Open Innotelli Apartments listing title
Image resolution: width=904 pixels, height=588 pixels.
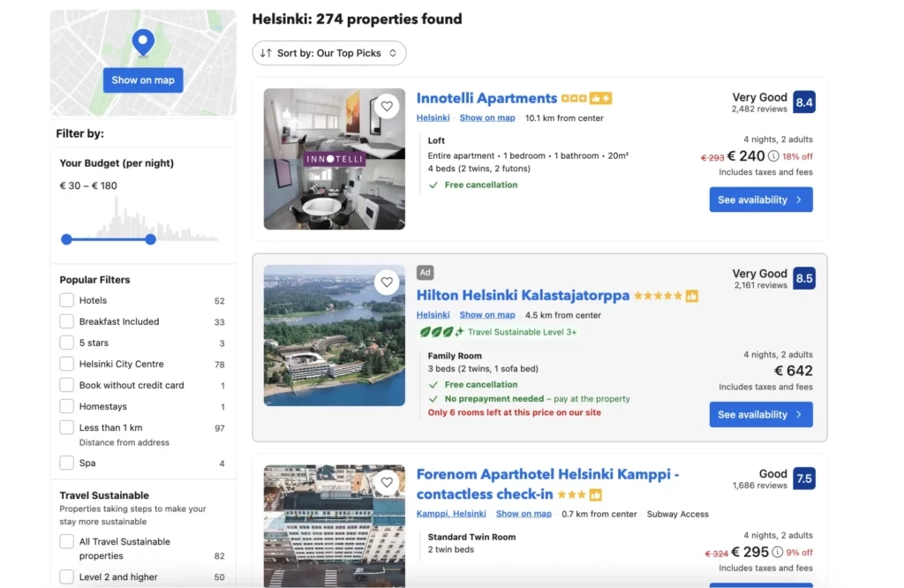486,99
